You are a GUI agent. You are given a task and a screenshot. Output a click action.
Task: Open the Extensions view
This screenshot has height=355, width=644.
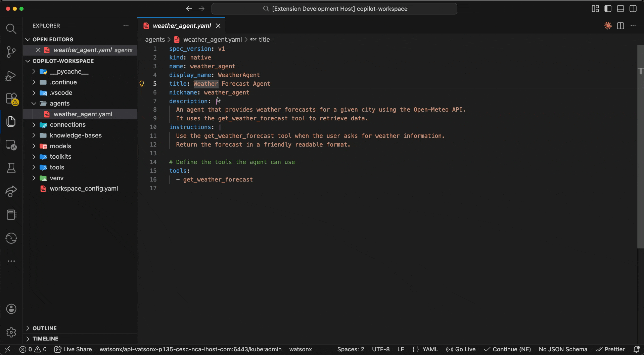(11, 99)
